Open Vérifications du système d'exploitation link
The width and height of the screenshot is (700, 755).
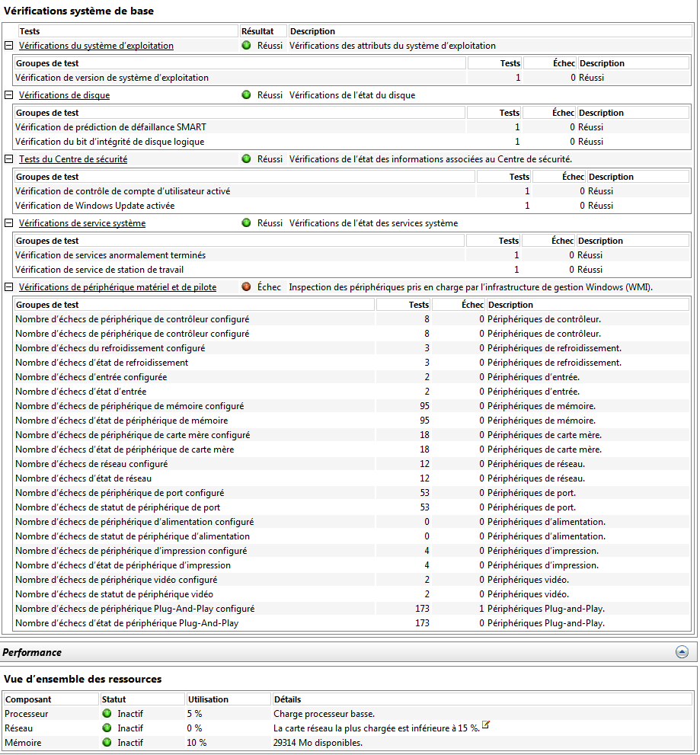click(96, 46)
